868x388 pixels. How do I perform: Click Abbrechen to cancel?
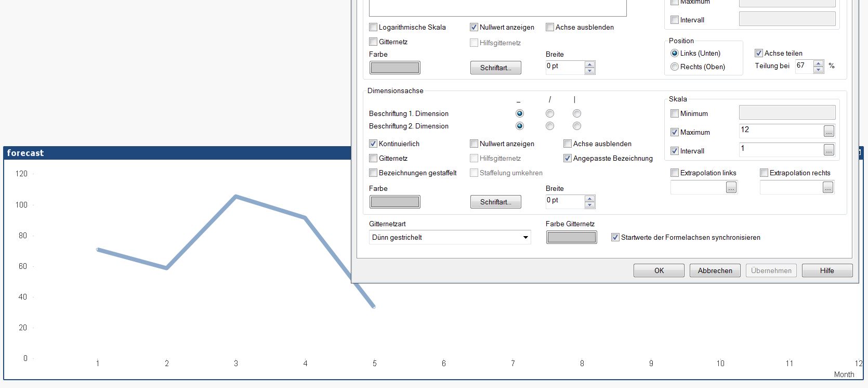click(715, 270)
